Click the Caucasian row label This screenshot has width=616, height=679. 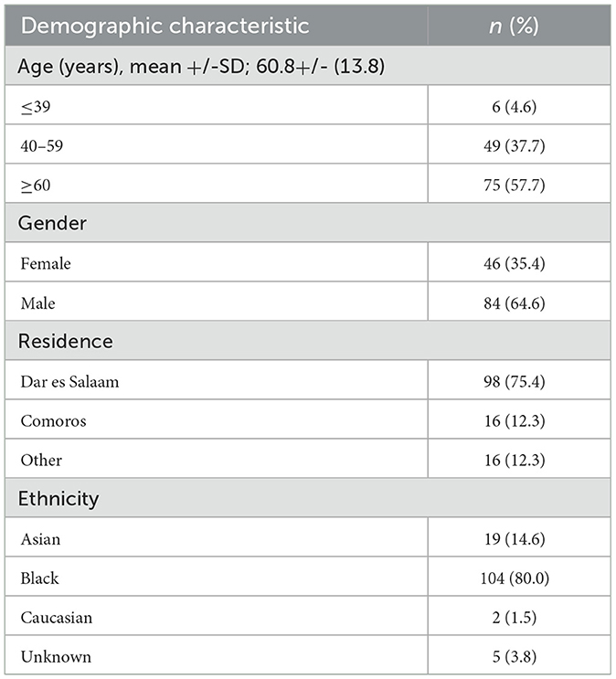(57, 617)
